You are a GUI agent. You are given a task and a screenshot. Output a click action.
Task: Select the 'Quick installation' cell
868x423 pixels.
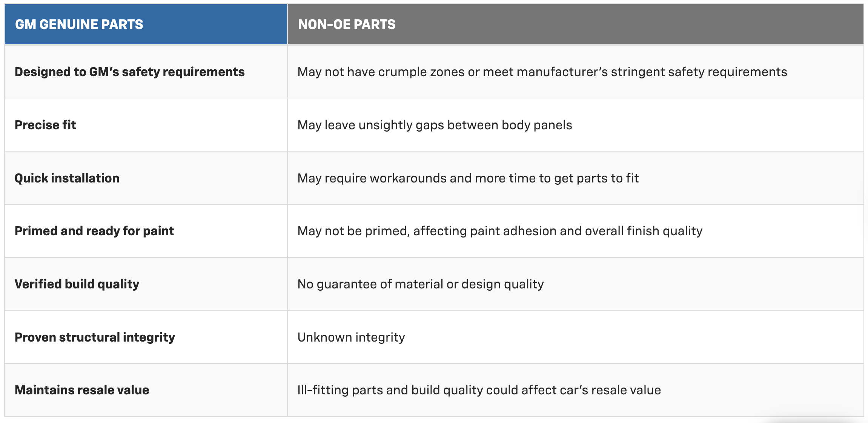(x=67, y=178)
